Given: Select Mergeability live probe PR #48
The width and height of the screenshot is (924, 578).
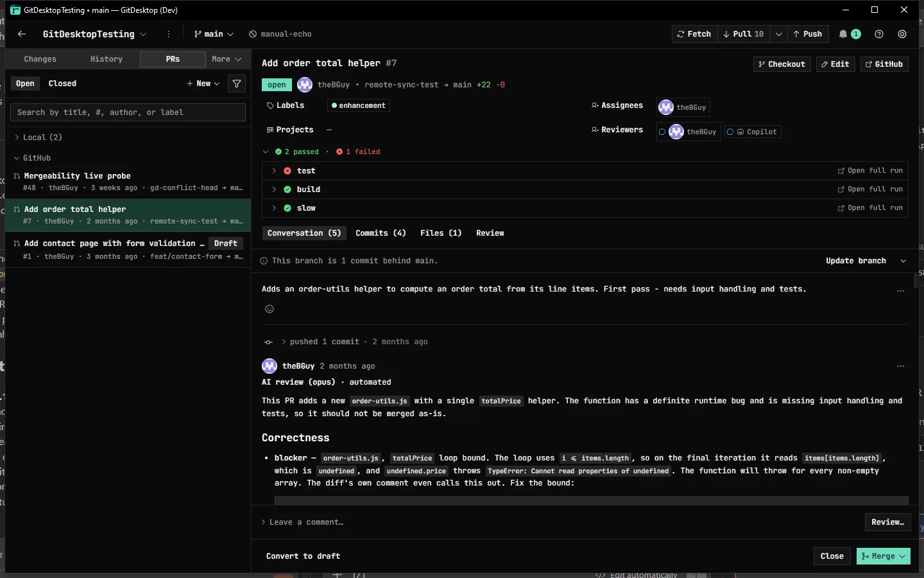Looking at the screenshot, I should (x=128, y=182).
